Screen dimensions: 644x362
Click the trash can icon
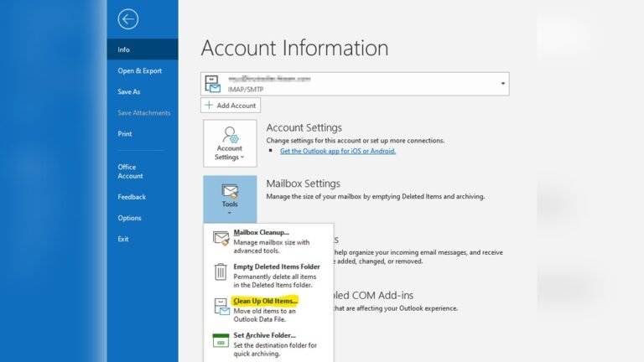pos(221,271)
